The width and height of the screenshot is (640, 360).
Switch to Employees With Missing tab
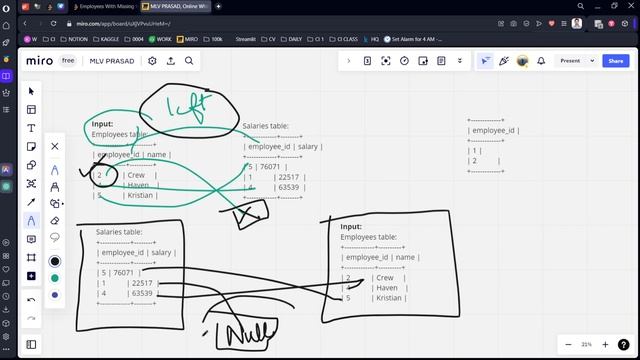pyautogui.click(x=104, y=7)
